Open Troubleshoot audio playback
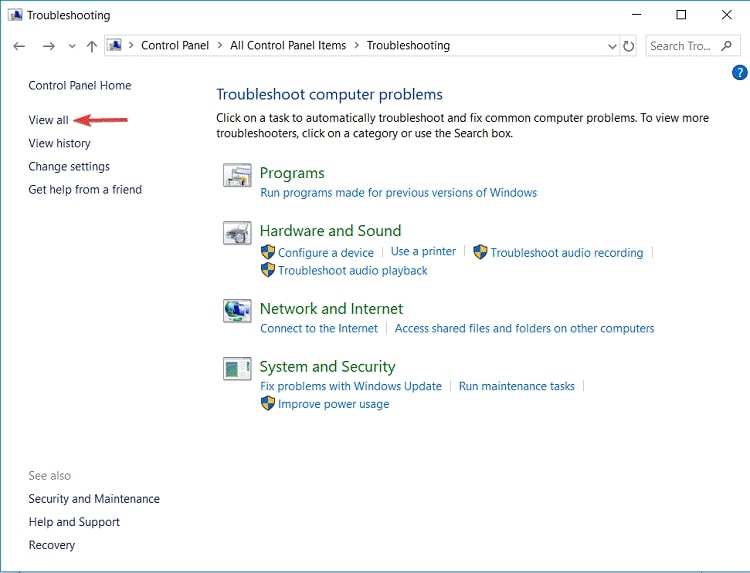The image size is (750, 573). pos(353,271)
